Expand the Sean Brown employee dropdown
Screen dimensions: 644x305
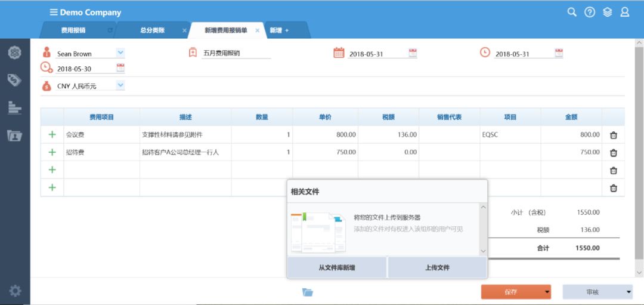point(120,53)
